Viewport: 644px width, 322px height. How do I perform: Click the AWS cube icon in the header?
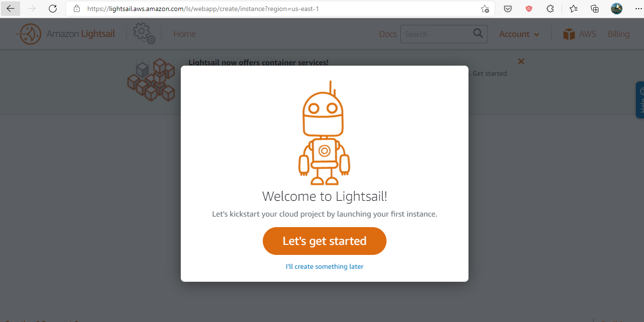click(x=569, y=34)
